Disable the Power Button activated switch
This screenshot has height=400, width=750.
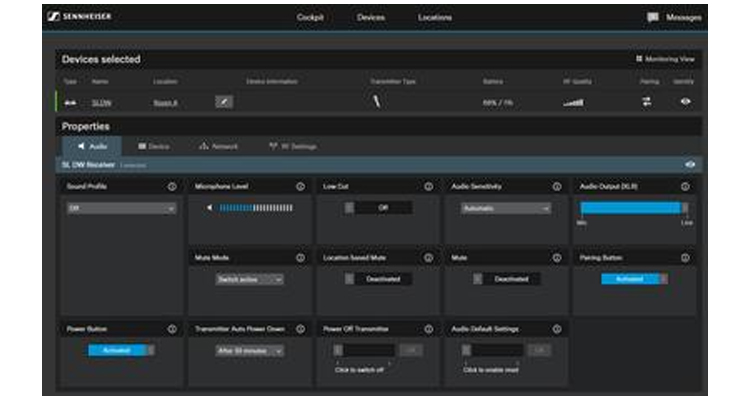point(122,350)
